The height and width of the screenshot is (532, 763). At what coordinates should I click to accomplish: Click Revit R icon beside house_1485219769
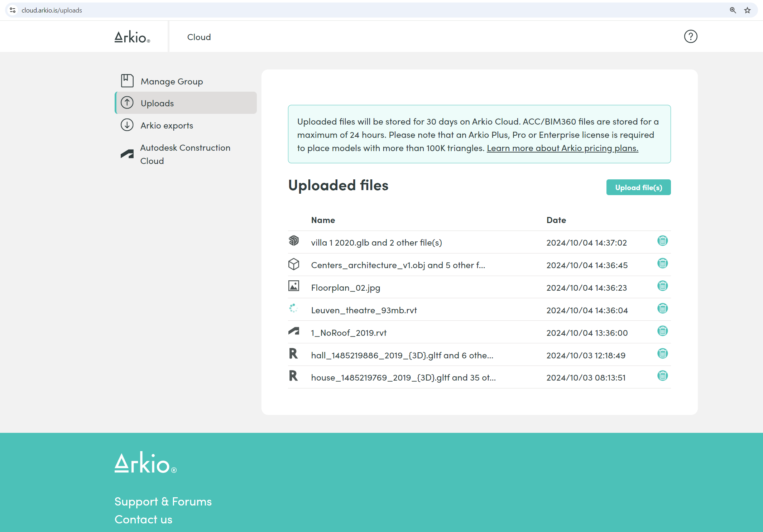point(293,376)
